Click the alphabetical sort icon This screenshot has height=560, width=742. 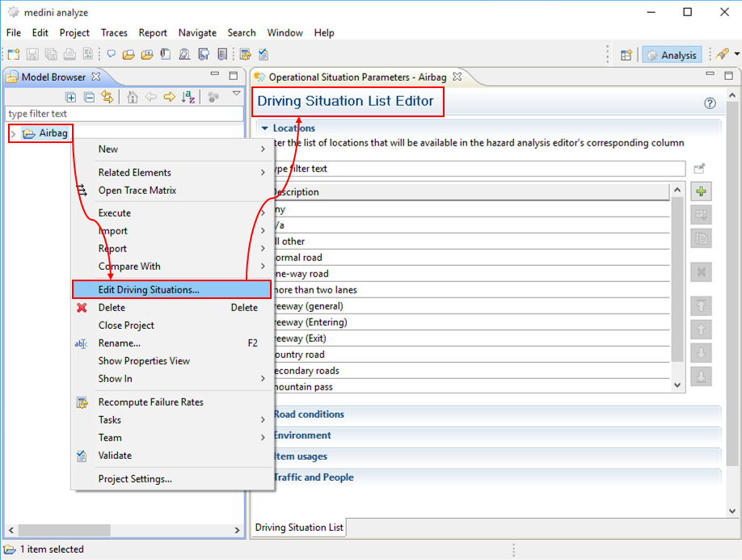click(x=188, y=97)
